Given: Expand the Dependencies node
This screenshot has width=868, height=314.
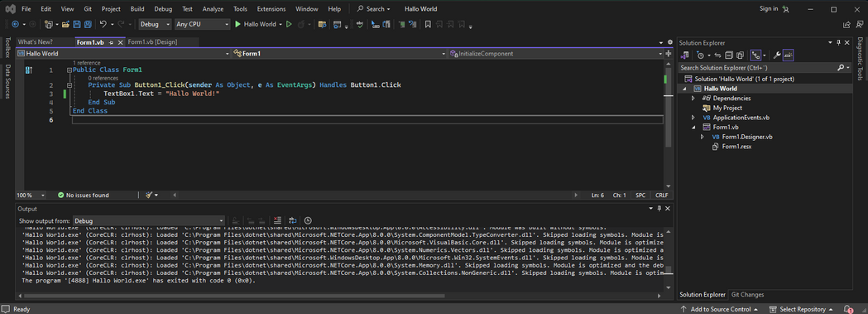Looking at the screenshot, I should tap(693, 98).
